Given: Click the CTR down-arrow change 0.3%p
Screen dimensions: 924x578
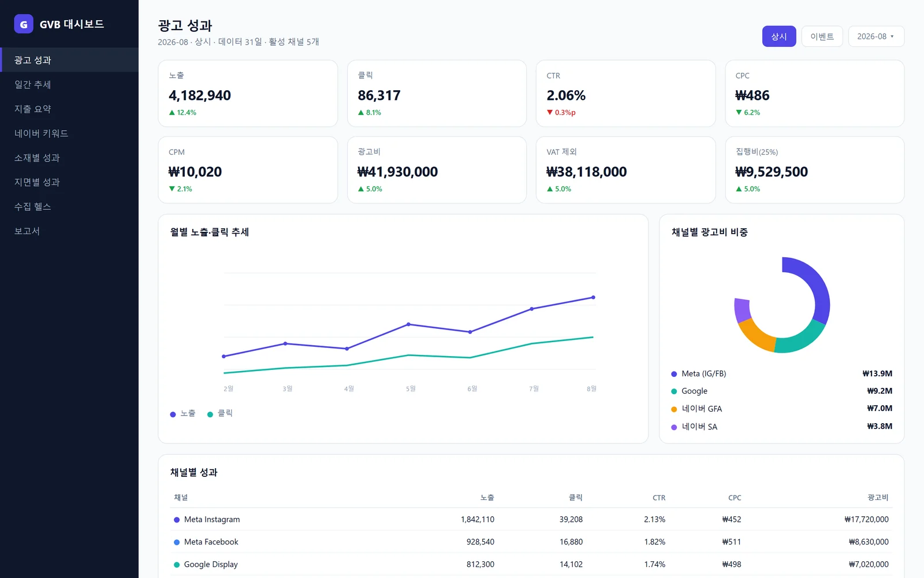Looking at the screenshot, I should point(561,113).
